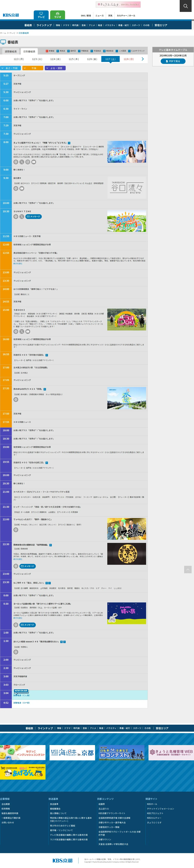
Task: Open 谷口流々 RYU-RYU thumbnail
Action: pyautogui.click(x=127, y=187)
